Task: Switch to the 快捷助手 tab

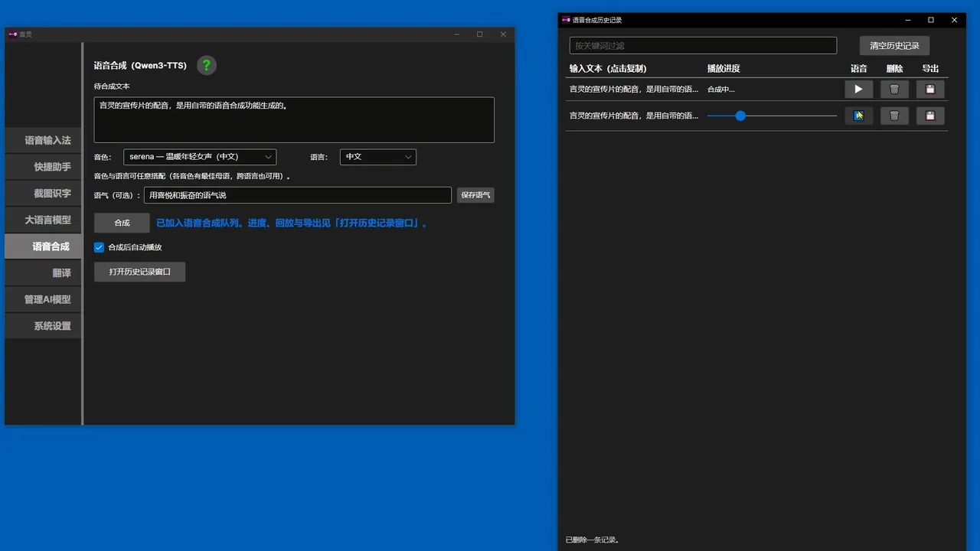Action: coord(43,167)
